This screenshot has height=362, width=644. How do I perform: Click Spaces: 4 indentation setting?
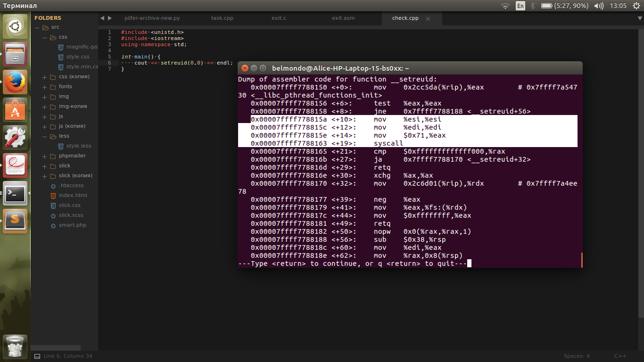577,356
